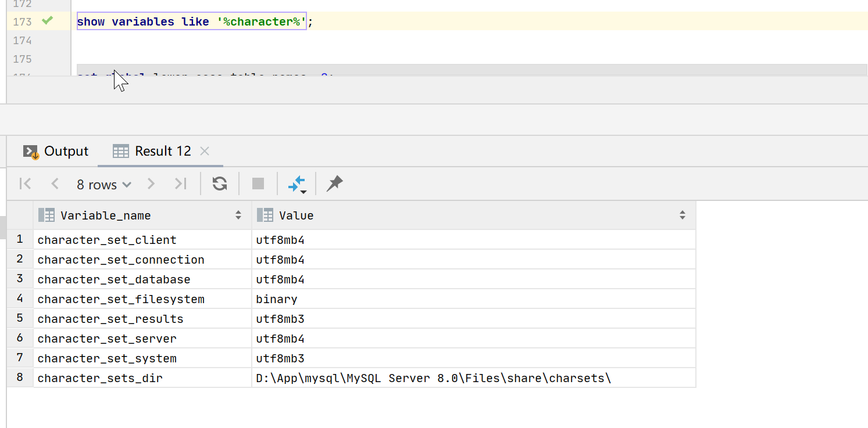
Task: Click green check mark on line 173
Action: coord(48,21)
